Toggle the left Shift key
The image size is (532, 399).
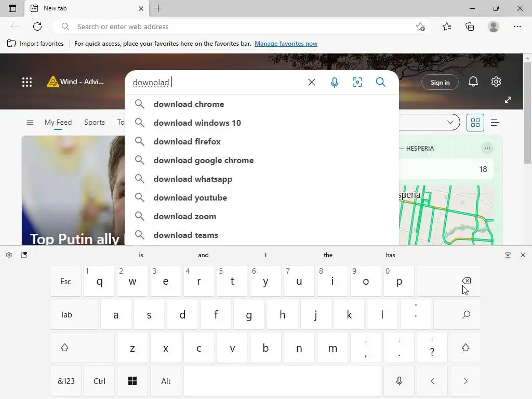pos(82,348)
